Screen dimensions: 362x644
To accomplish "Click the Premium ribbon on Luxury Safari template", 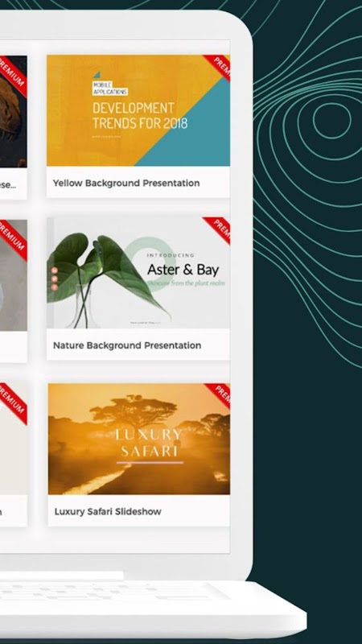I will 219,395.
